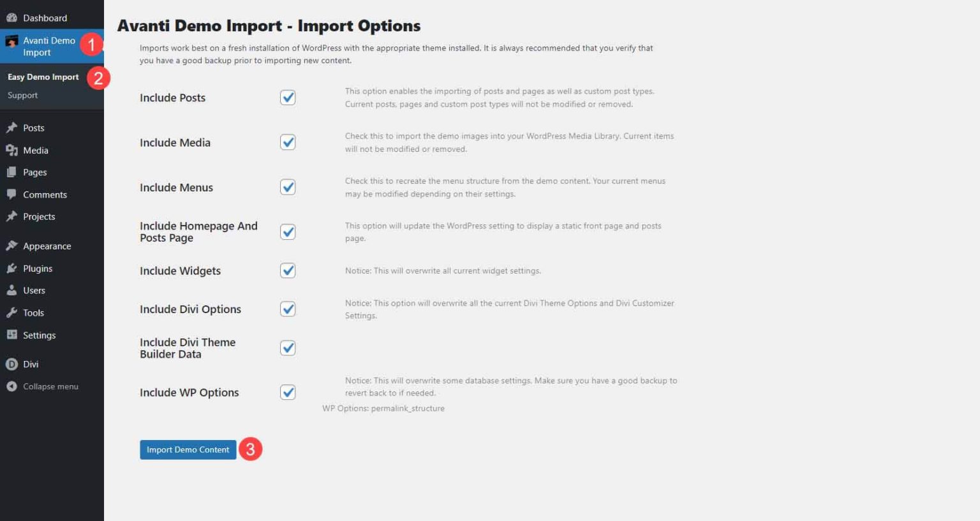Open Plugins using the plug icon

click(11, 268)
